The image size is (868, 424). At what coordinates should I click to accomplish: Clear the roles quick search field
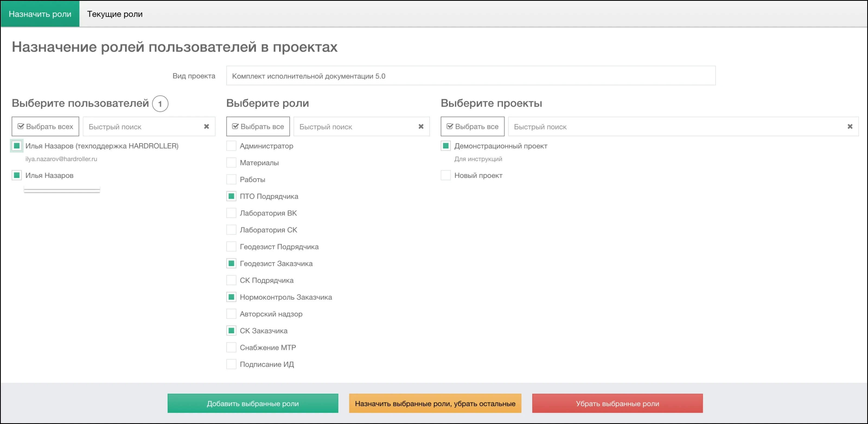click(421, 126)
